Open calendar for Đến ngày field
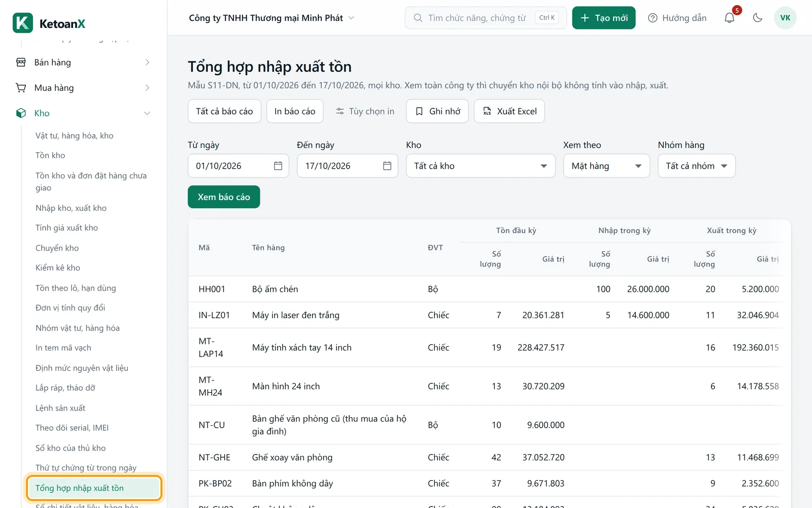 point(387,166)
